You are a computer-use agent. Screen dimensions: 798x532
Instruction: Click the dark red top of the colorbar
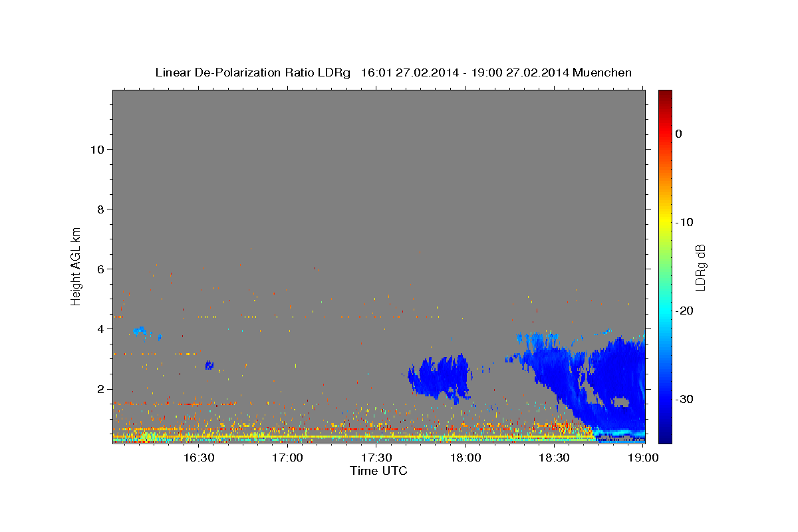click(665, 94)
